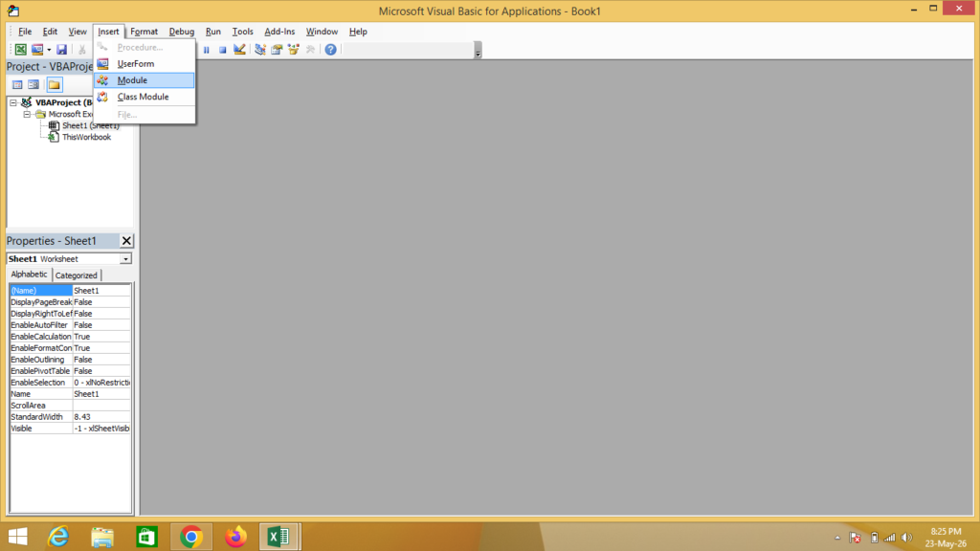Click the Insert UserForm toolbar icon
This screenshot has width=980, height=551.
tap(37, 50)
